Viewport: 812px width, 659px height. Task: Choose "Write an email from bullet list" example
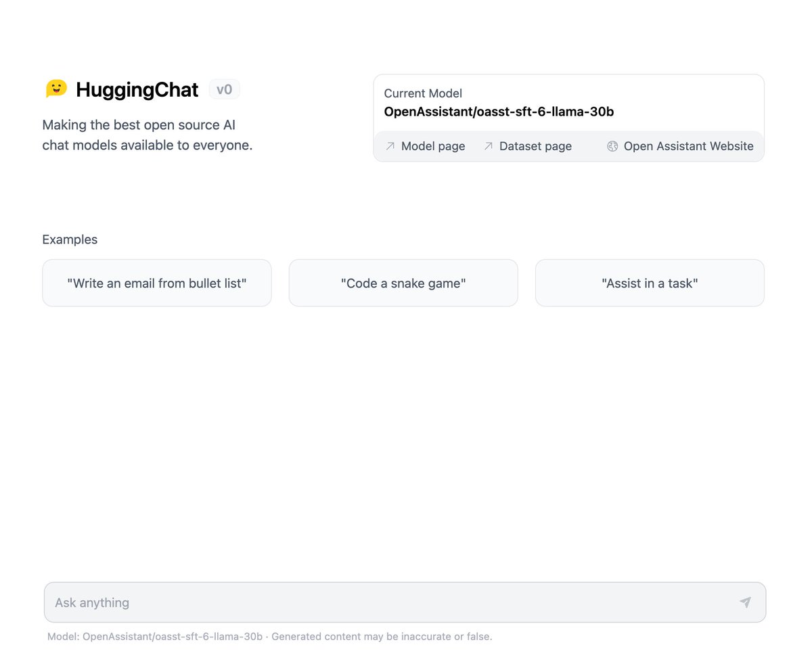click(157, 283)
